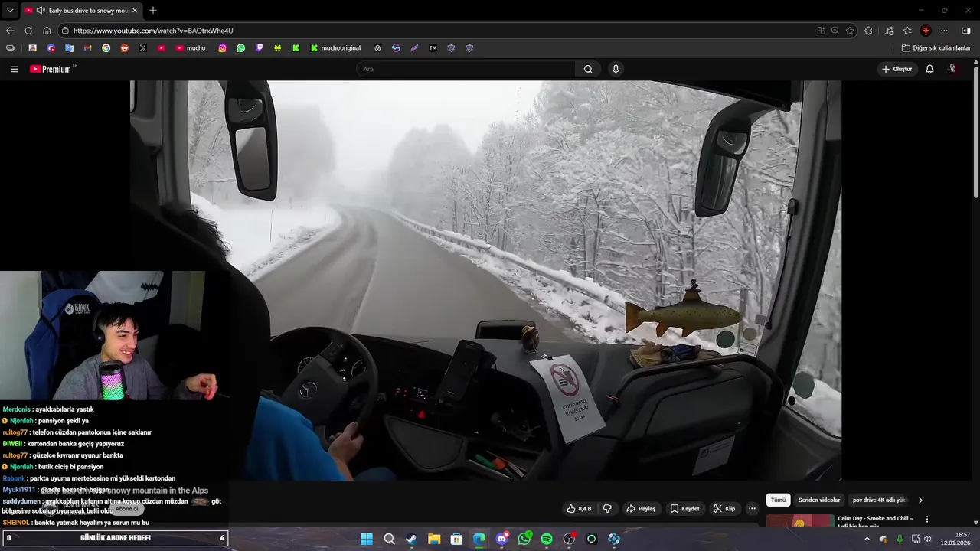Open options for Calm Day video
The image size is (980, 551).
click(927, 519)
